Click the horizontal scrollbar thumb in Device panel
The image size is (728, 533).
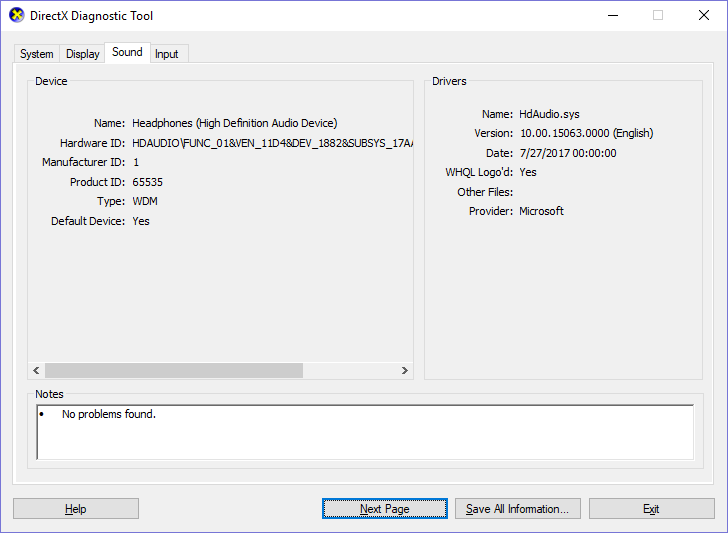tap(174, 370)
